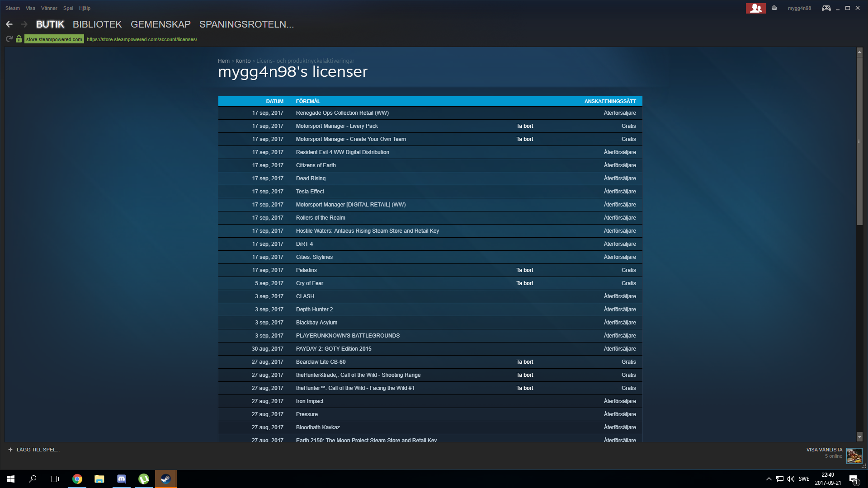Click Ta bort for Cry of Fear
The height and width of the screenshot is (488, 868).
pyautogui.click(x=524, y=283)
